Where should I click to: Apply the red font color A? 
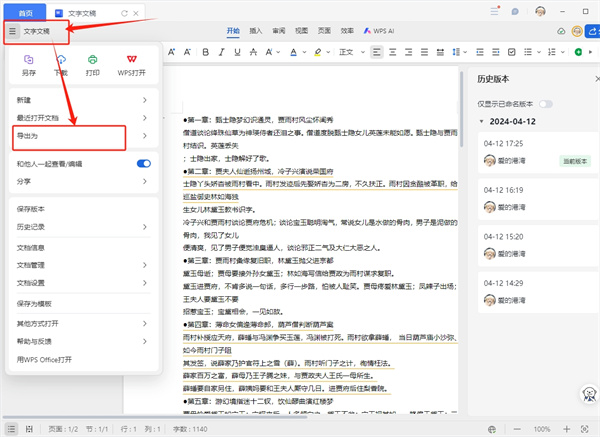[x=293, y=52]
